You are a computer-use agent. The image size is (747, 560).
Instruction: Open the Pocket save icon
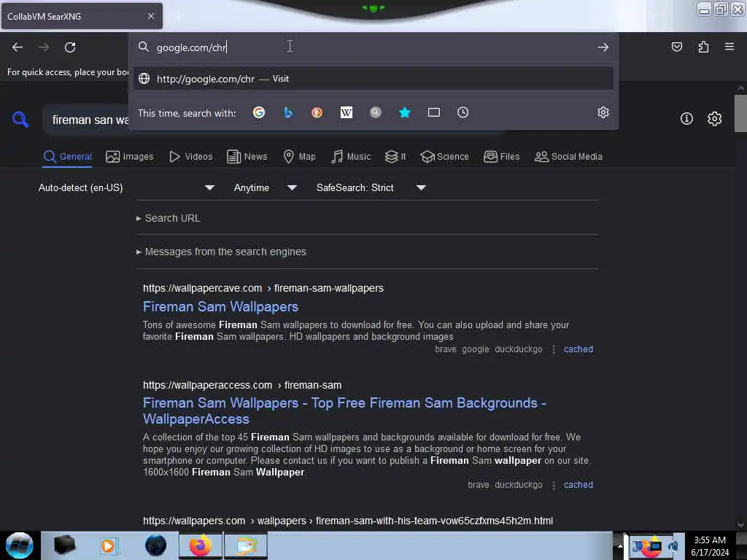point(676,47)
